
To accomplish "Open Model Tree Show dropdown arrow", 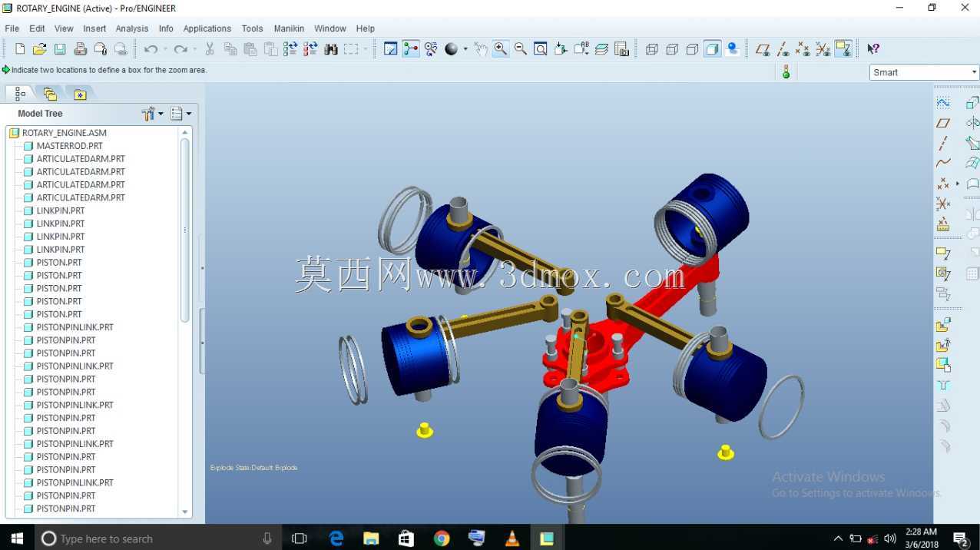I will (x=161, y=114).
